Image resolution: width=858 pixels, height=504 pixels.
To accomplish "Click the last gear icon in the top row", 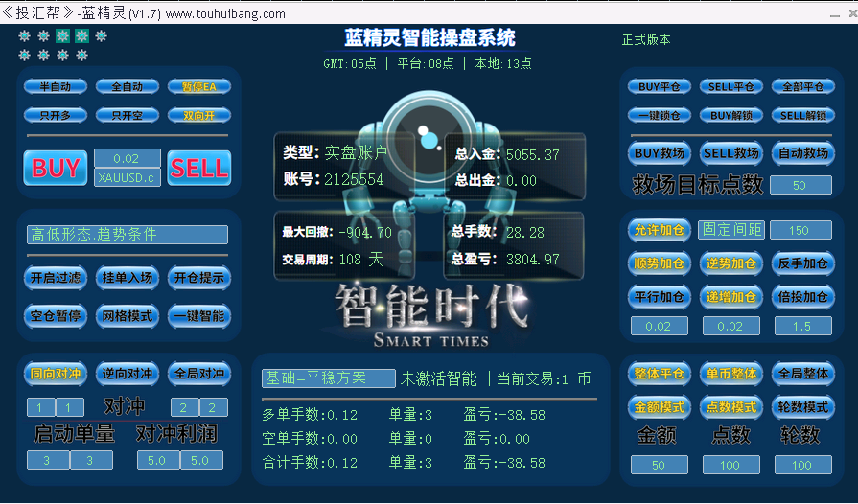I will click(101, 36).
